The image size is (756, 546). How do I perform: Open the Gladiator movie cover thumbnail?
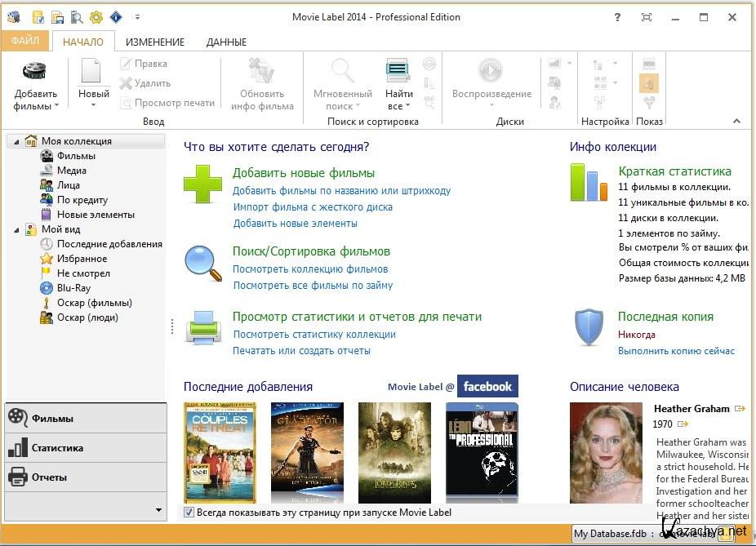pyautogui.click(x=307, y=452)
